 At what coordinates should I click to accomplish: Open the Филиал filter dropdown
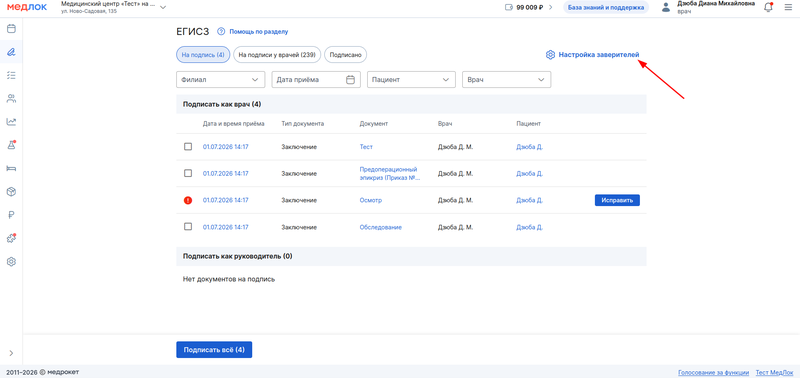pyautogui.click(x=220, y=80)
